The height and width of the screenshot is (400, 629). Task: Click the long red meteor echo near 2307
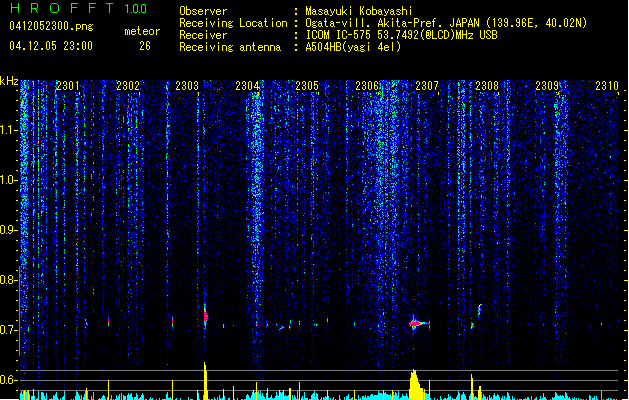pyautogui.click(x=419, y=323)
